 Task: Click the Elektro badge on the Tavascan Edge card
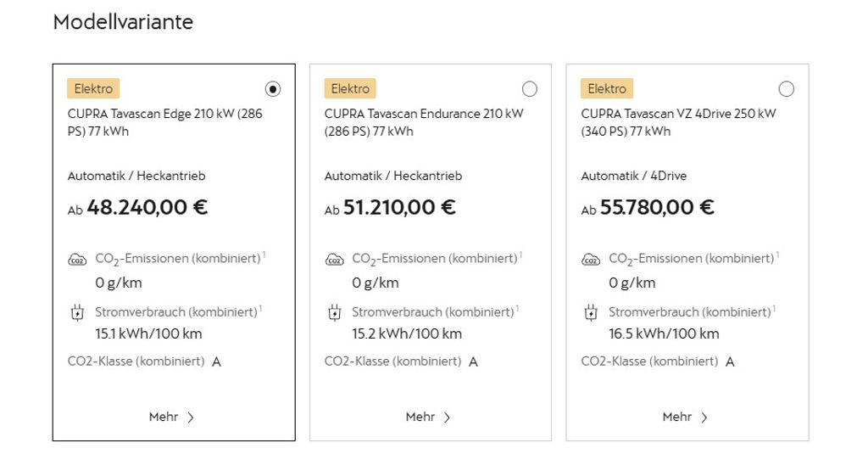coord(93,89)
